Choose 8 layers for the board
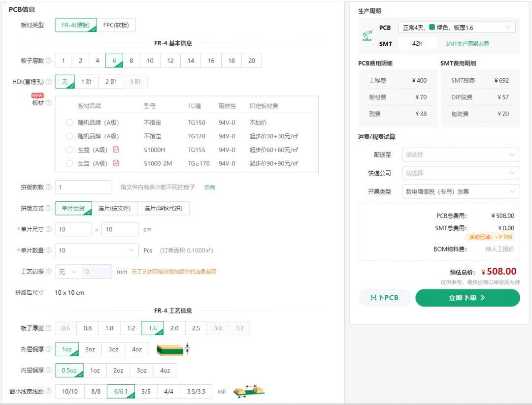 [132, 61]
